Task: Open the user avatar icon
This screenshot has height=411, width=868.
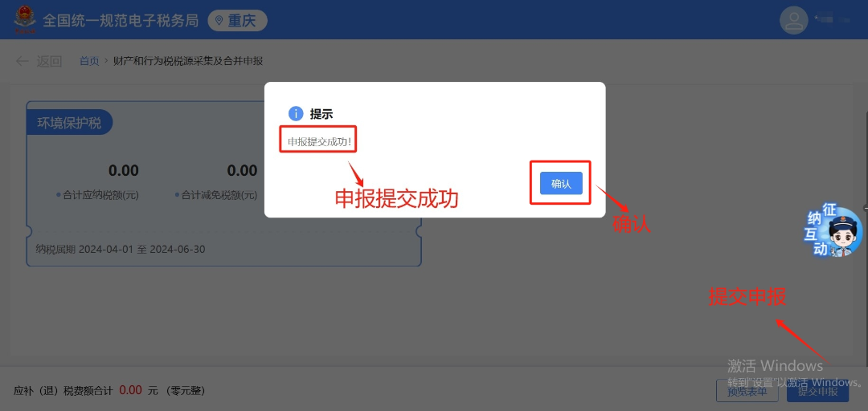Action: (794, 20)
